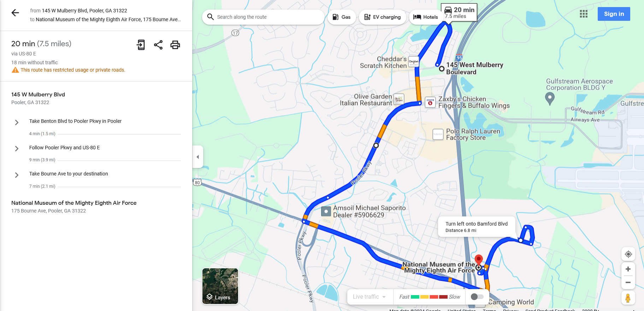644x311 pixels.
Task: Expand Take Bourne Ave step
Action: pos(17,175)
